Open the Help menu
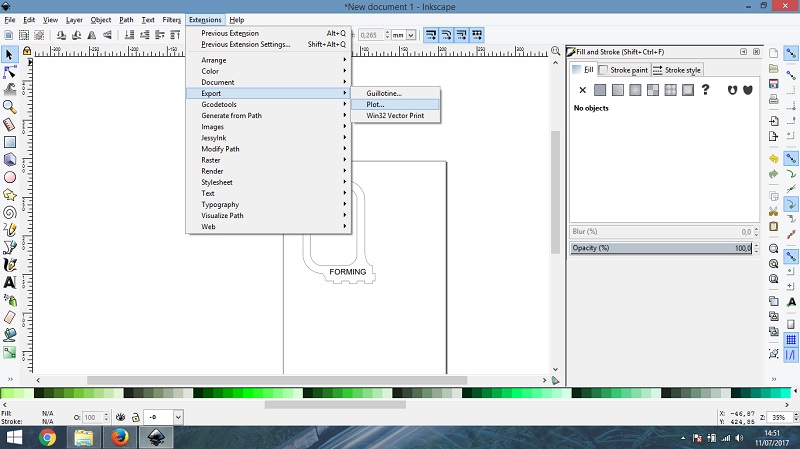This screenshot has width=800, height=449. pyautogui.click(x=237, y=20)
